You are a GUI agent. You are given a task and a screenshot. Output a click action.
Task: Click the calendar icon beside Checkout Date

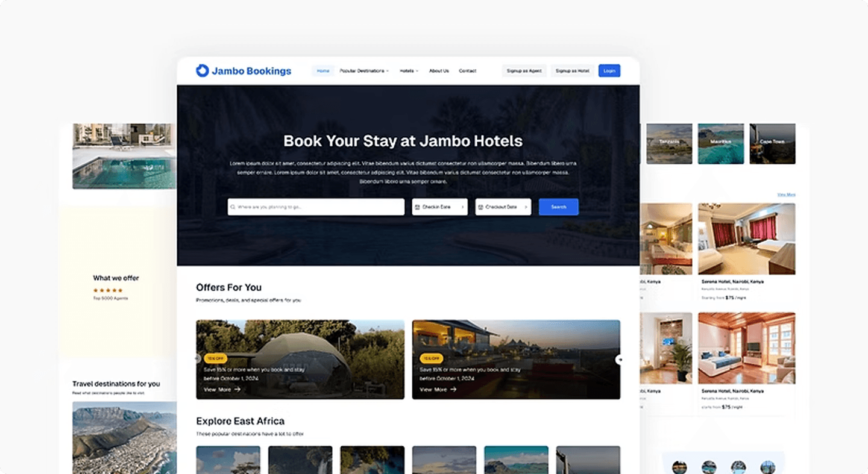tap(480, 207)
